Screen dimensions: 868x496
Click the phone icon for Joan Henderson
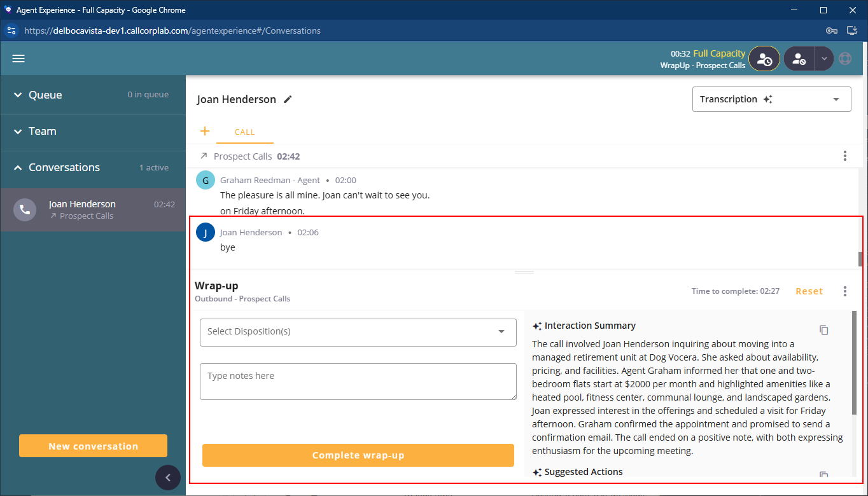point(25,210)
